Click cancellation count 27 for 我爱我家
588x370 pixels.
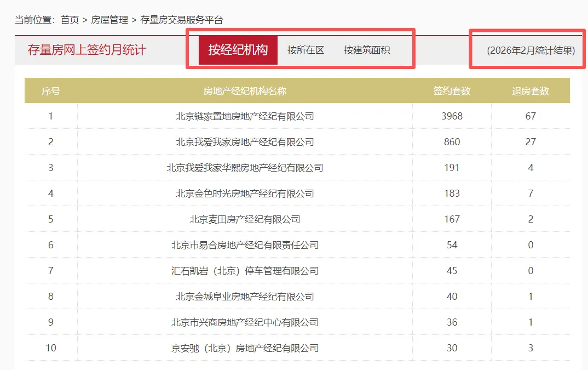pos(531,142)
